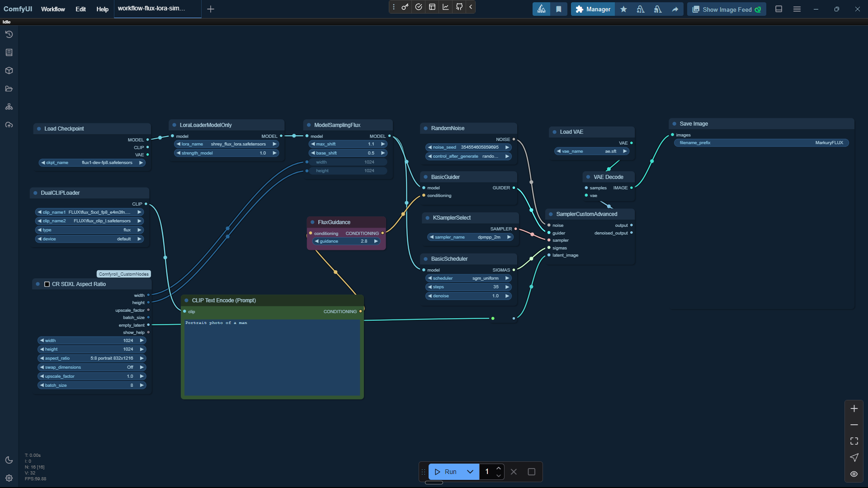This screenshot has height=488, width=868.
Task: Open the queue history sidebar icon
Action: [x=9, y=34]
